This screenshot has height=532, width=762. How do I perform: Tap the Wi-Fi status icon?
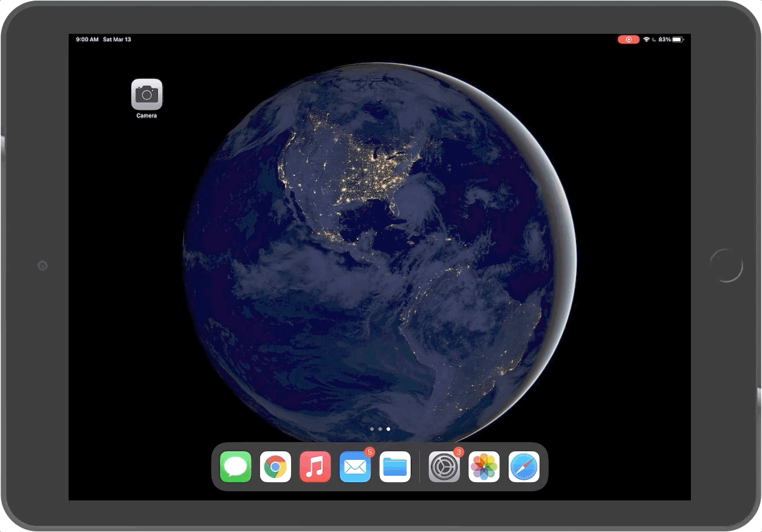tap(646, 39)
